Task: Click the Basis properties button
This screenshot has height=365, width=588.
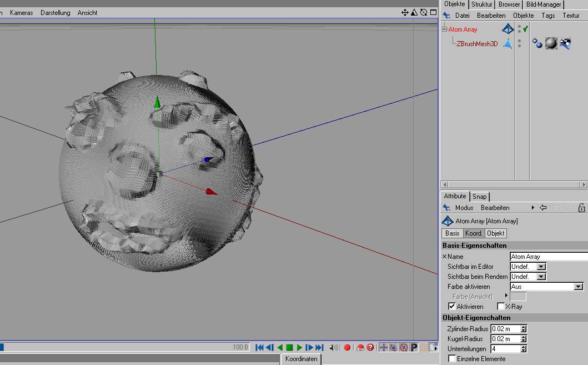Action: pos(452,233)
